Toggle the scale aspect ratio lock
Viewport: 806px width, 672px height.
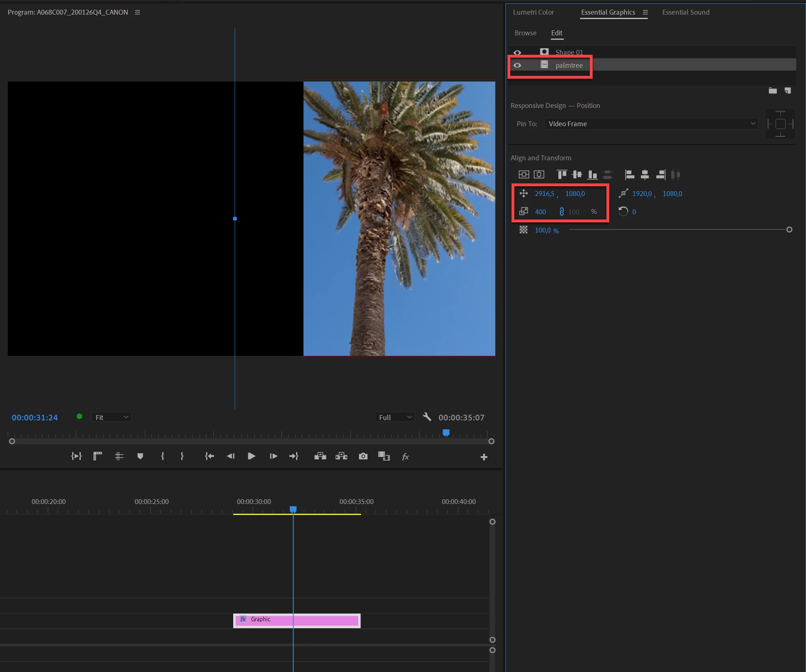click(x=561, y=212)
